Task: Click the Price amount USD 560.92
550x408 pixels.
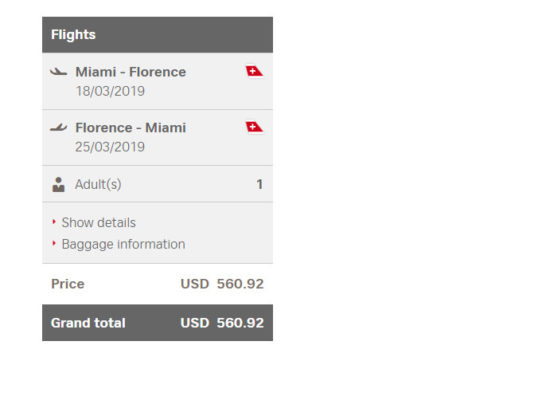Action: pyautogui.click(x=222, y=284)
